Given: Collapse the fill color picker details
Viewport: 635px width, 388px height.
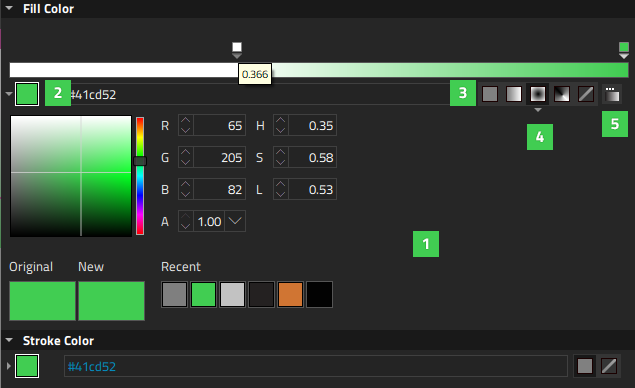Looking at the screenshot, I should click(9, 94).
